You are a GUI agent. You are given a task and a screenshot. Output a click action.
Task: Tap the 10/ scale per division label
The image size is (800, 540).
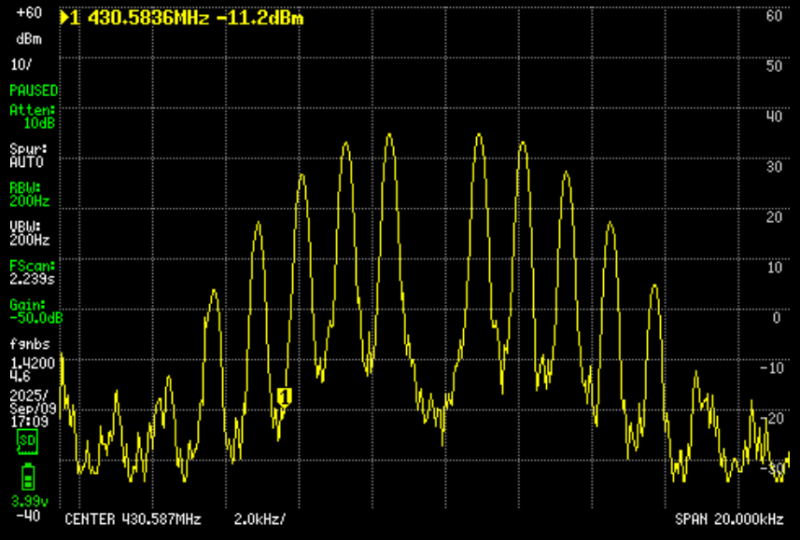pyautogui.click(x=22, y=64)
